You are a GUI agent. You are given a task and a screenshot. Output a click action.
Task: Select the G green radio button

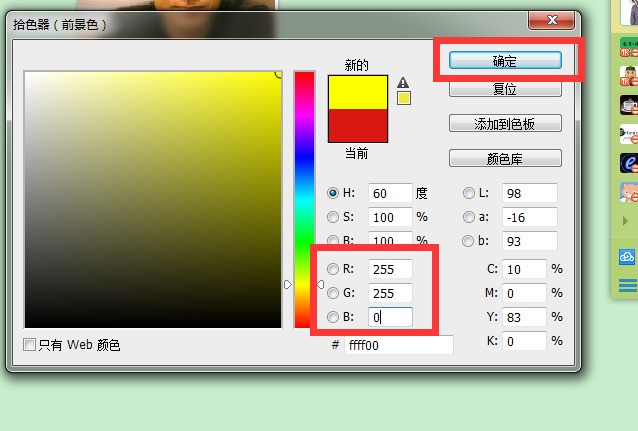(333, 293)
